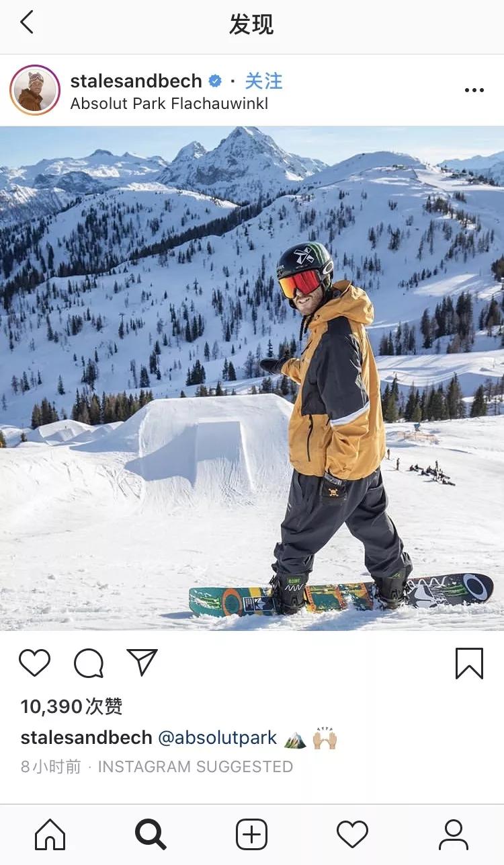The width and height of the screenshot is (504, 865).
Task: Open profile tab in bottom bar
Action: click(x=454, y=835)
